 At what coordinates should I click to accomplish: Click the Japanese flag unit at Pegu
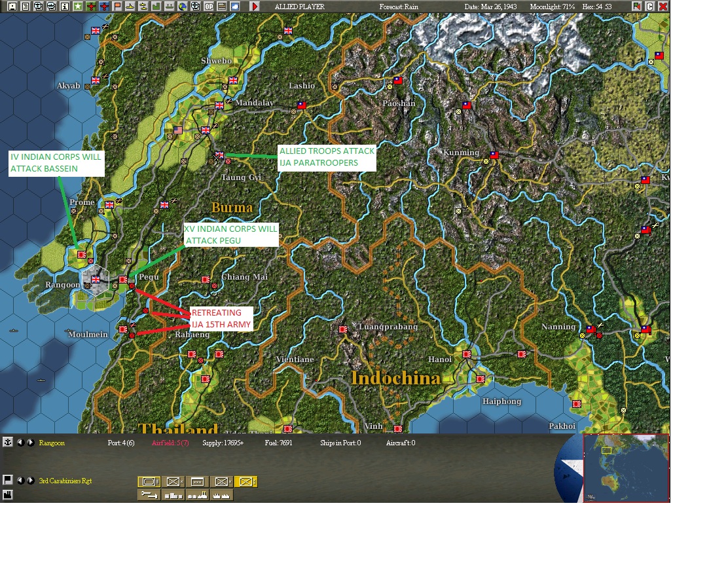pos(123,280)
